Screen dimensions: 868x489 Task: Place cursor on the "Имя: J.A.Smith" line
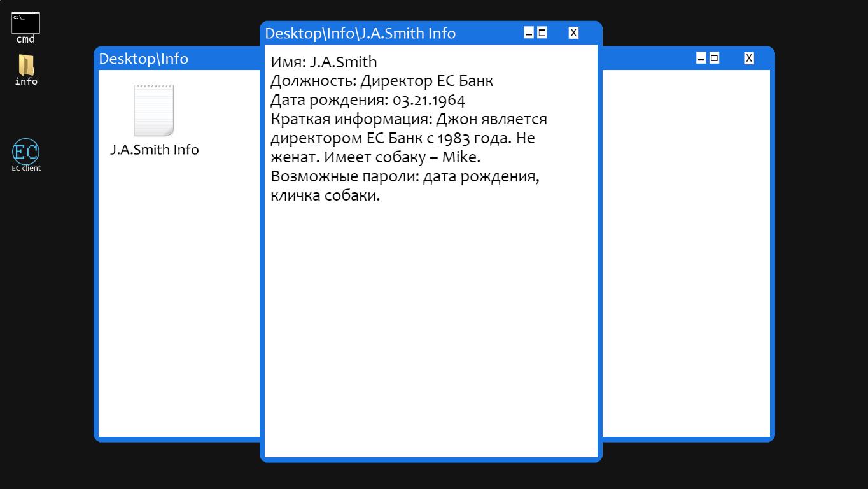324,62
